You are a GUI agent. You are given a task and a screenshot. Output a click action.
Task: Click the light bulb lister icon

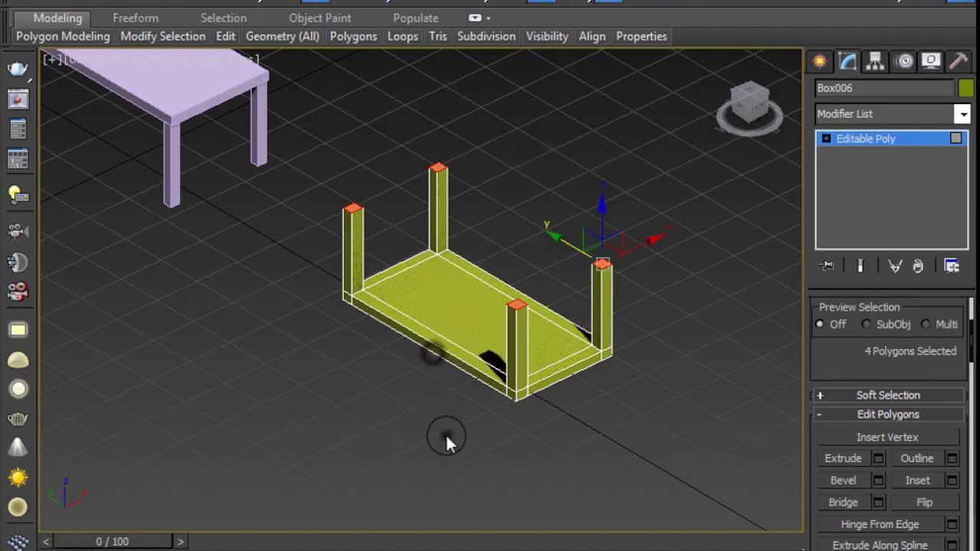pos(18,195)
